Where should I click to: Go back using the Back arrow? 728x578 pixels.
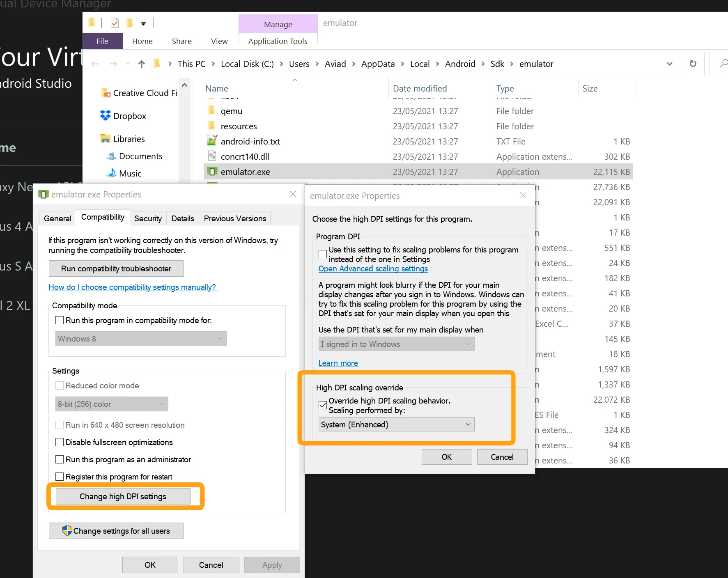pos(95,64)
